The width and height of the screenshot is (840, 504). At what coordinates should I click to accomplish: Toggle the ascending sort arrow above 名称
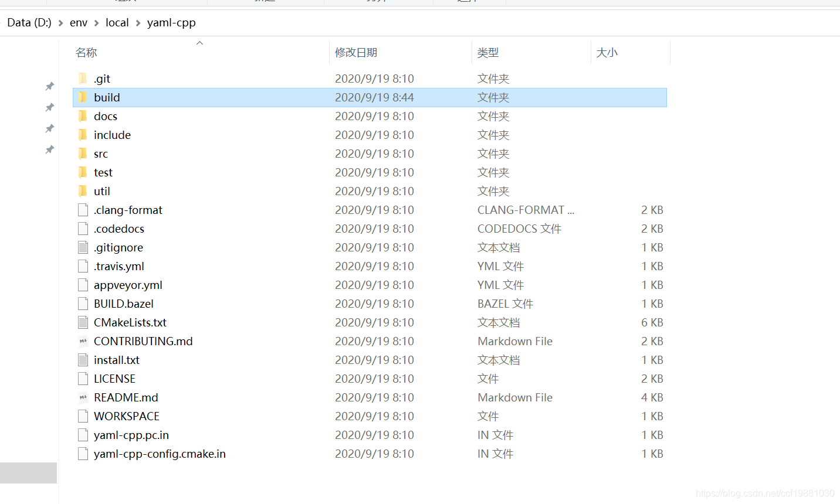point(199,43)
